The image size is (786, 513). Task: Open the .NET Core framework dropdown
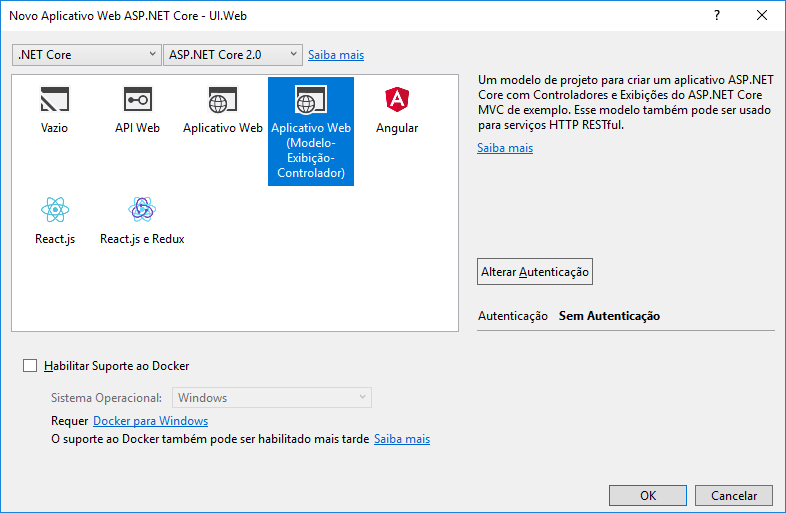pyautogui.click(x=87, y=55)
